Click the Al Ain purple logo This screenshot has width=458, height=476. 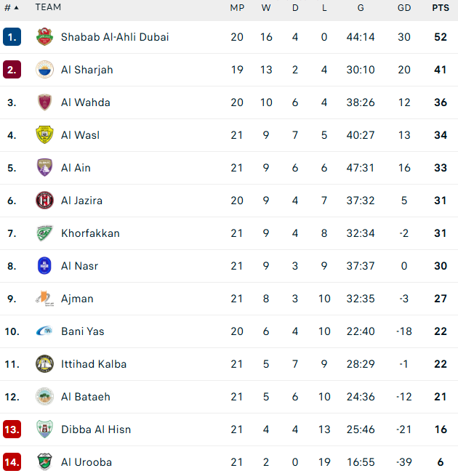click(x=44, y=168)
